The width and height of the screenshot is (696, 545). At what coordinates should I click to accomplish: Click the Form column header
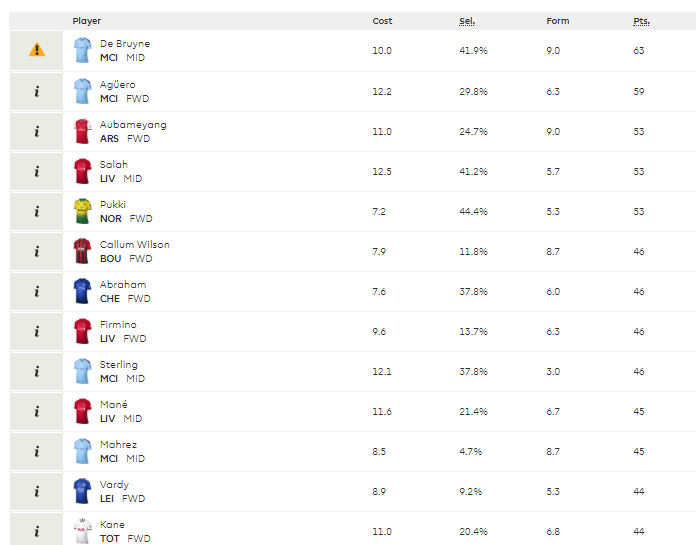tap(558, 21)
